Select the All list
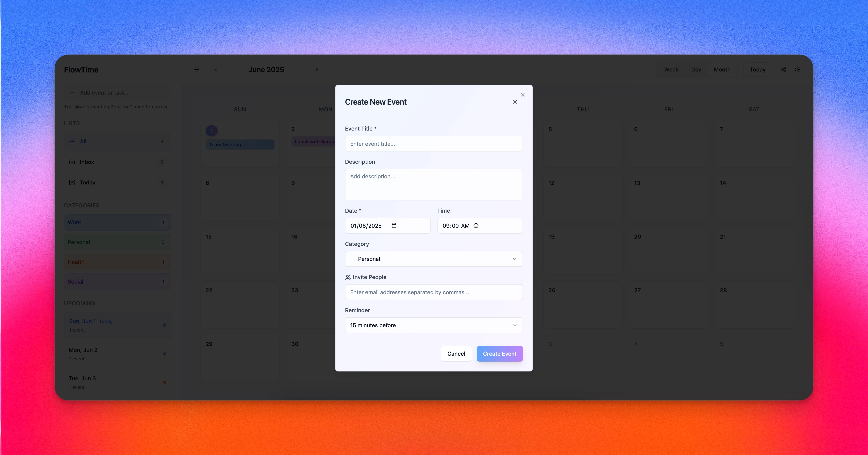The width and height of the screenshot is (868, 455). pos(117,141)
